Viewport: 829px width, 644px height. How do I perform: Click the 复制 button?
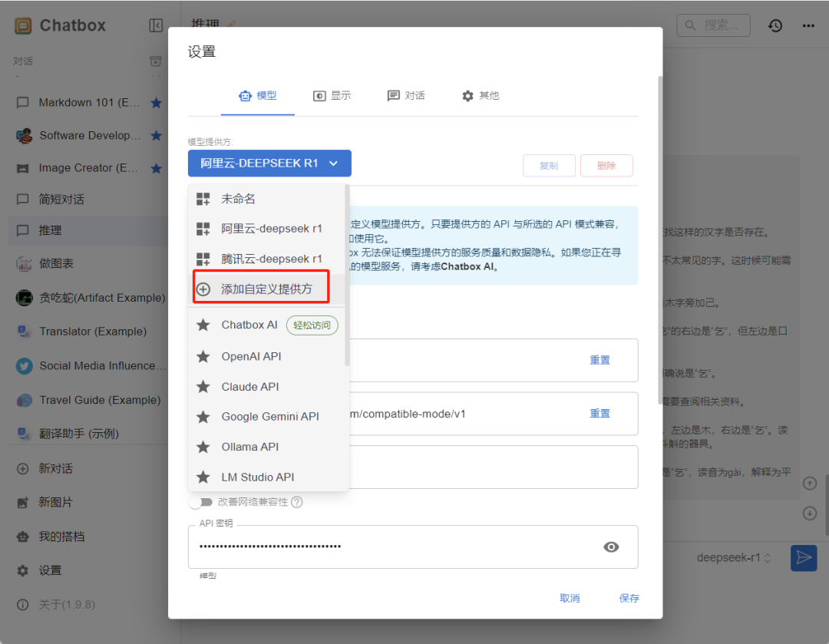549,166
